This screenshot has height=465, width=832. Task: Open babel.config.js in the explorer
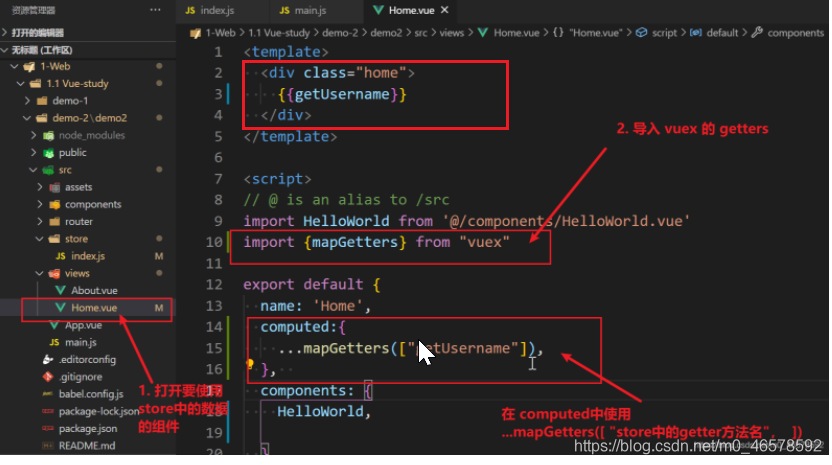[x=91, y=394]
